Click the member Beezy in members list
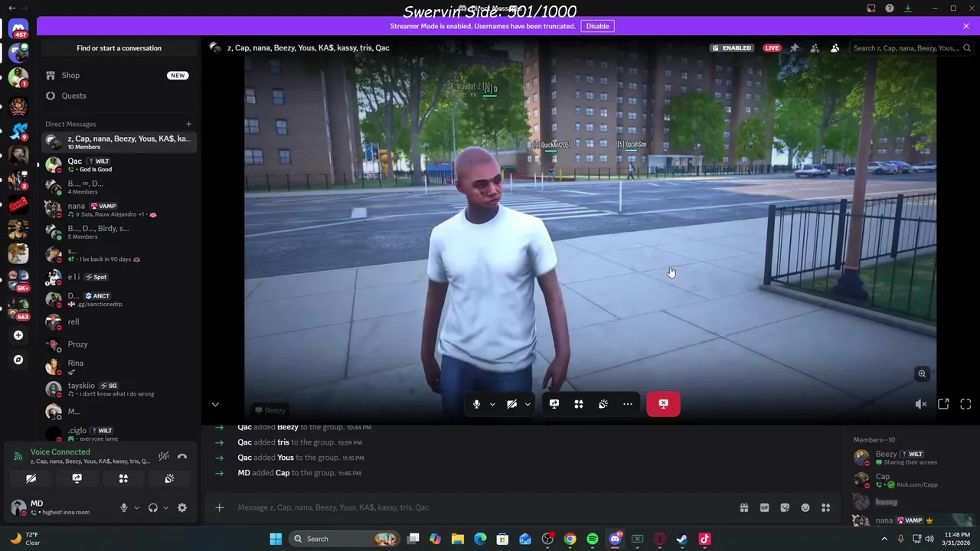This screenshot has height=551, width=980. (911, 458)
